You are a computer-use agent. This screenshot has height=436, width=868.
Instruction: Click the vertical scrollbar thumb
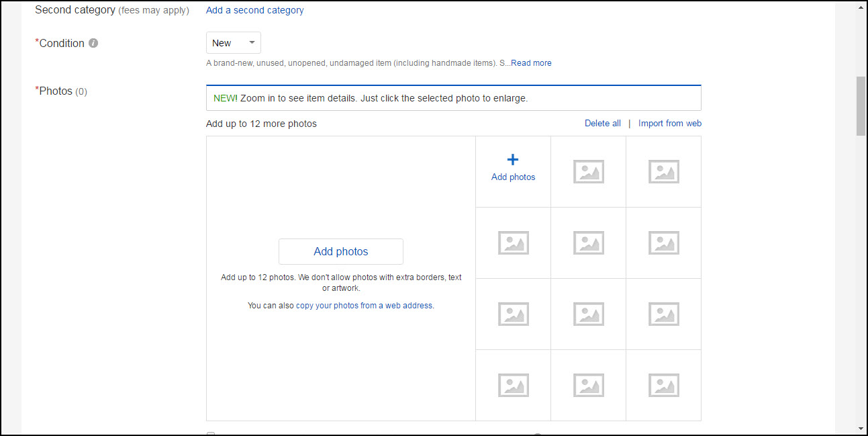pos(861,106)
